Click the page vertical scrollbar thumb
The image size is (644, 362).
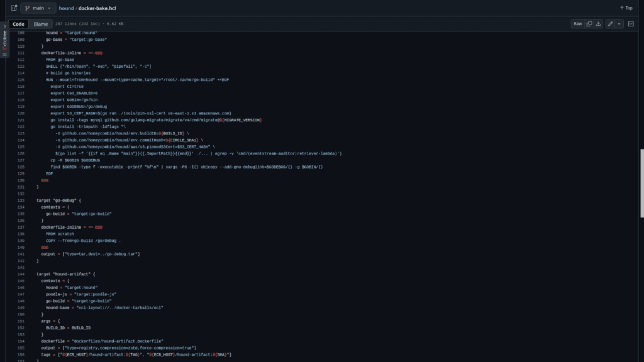coord(641,183)
